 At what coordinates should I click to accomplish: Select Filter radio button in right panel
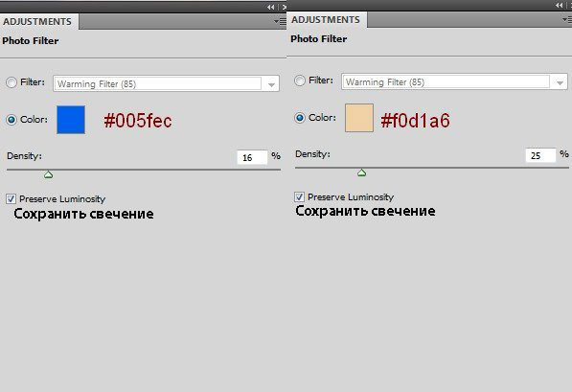(x=300, y=81)
